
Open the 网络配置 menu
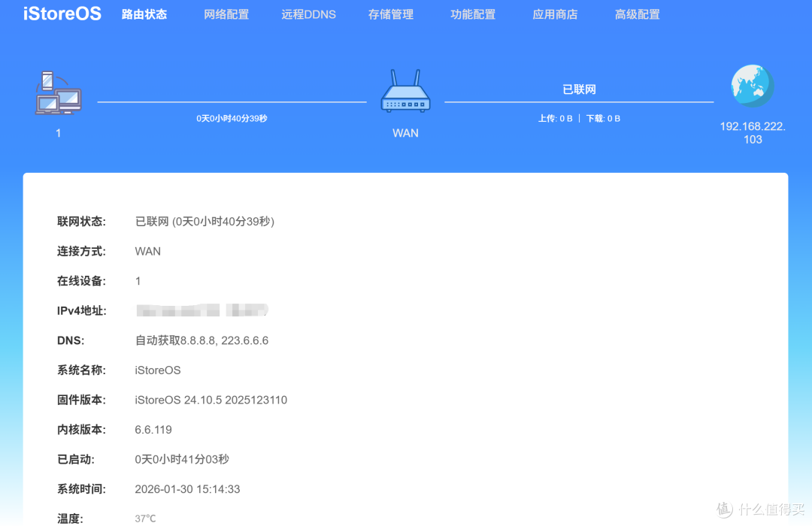pos(226,14)
